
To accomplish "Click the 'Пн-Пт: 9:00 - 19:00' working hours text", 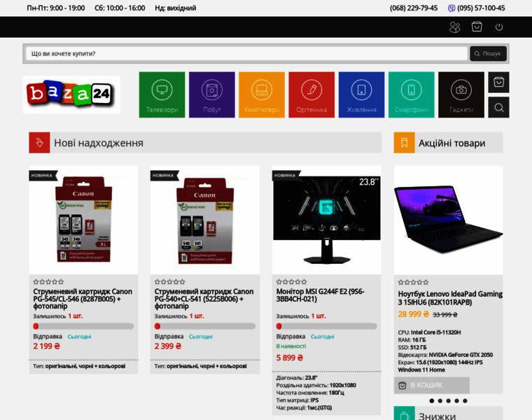I will coord(56,8).
